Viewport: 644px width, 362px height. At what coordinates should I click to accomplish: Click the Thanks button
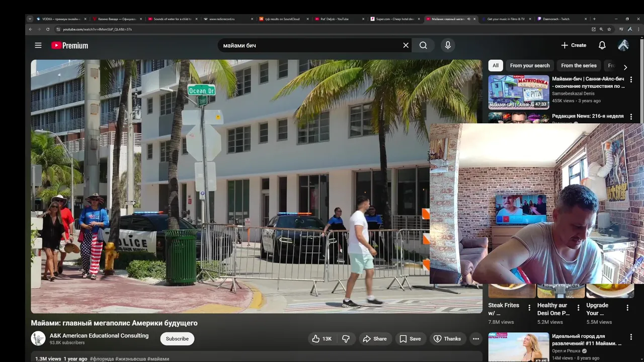[447, 339]
